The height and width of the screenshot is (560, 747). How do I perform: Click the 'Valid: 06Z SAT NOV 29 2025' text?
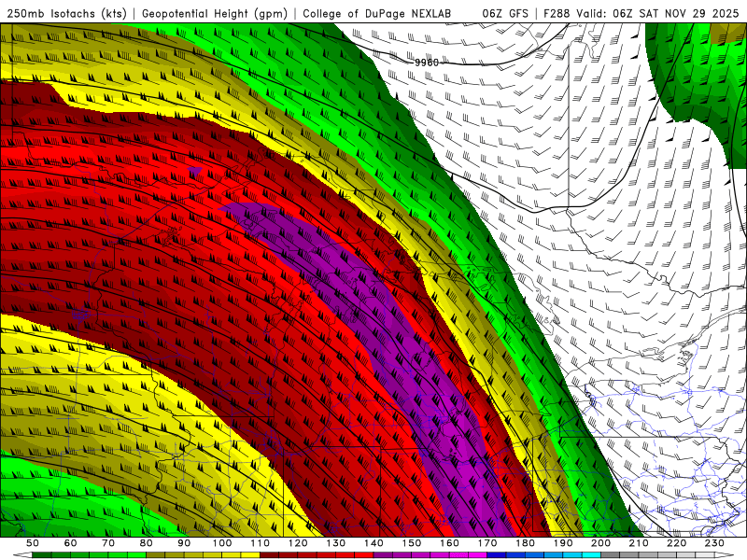[x=657, y=13]
